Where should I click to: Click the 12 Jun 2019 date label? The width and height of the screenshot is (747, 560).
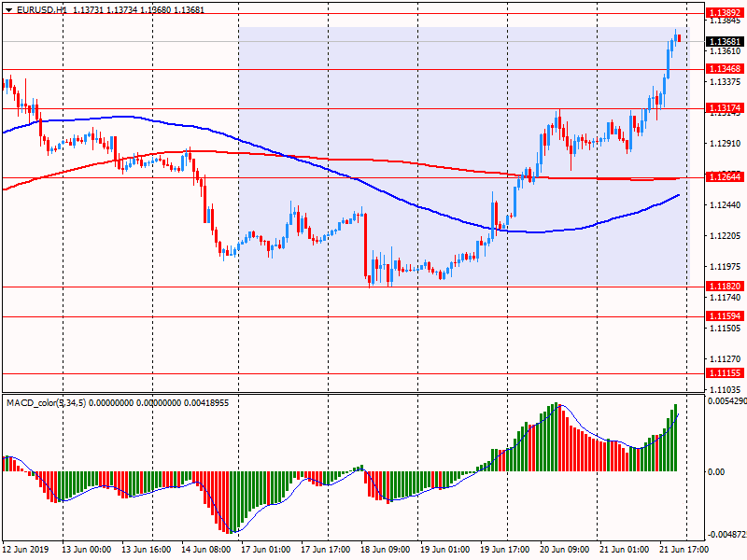pos(25,549)
